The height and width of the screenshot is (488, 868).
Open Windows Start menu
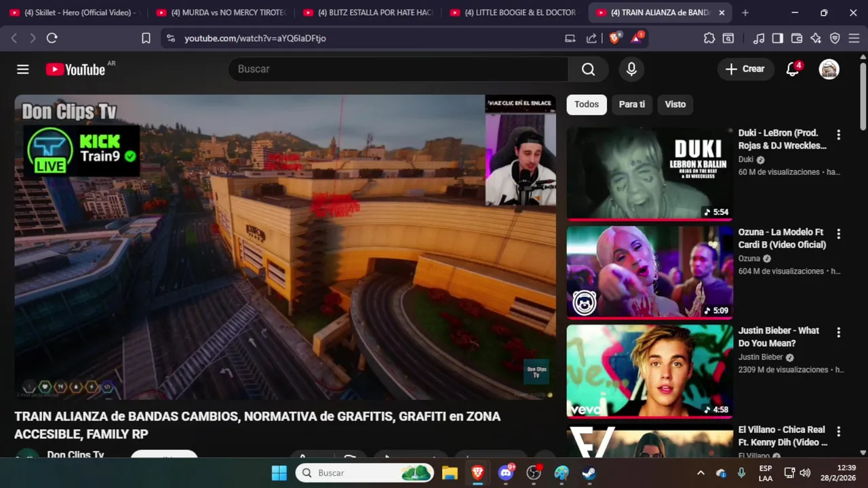click(x=279, y=473)
